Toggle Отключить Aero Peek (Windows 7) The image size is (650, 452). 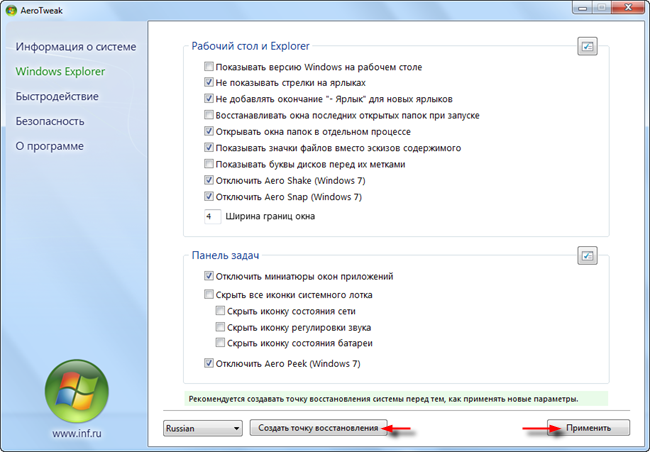tap(209, 363)
